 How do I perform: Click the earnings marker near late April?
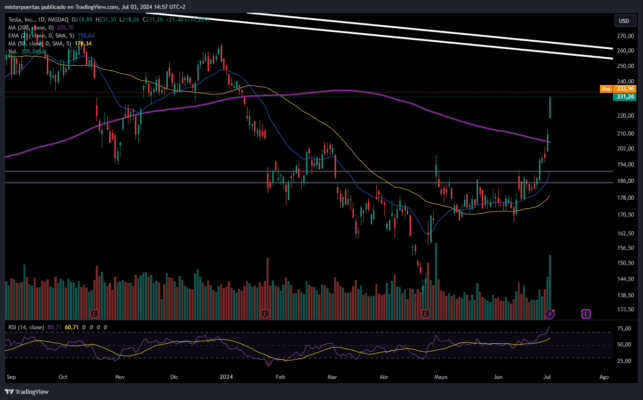click(427, 314)
